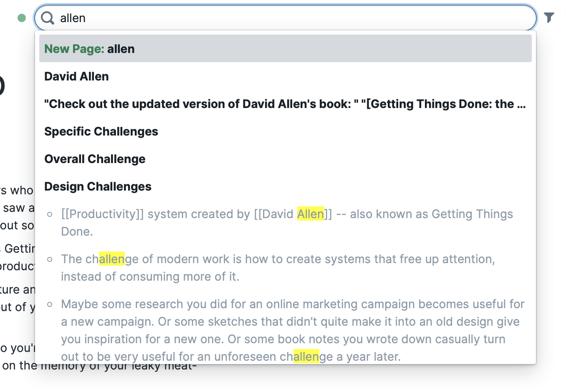Click bullet beside "Maybe some research" result
566x392 pixels.
tap(50, 304)
